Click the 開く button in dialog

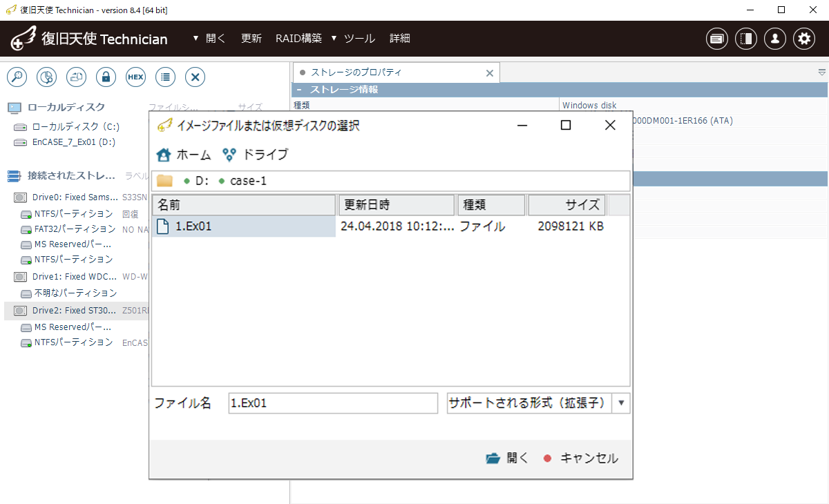pyautogui.click(x=507, y=458)
